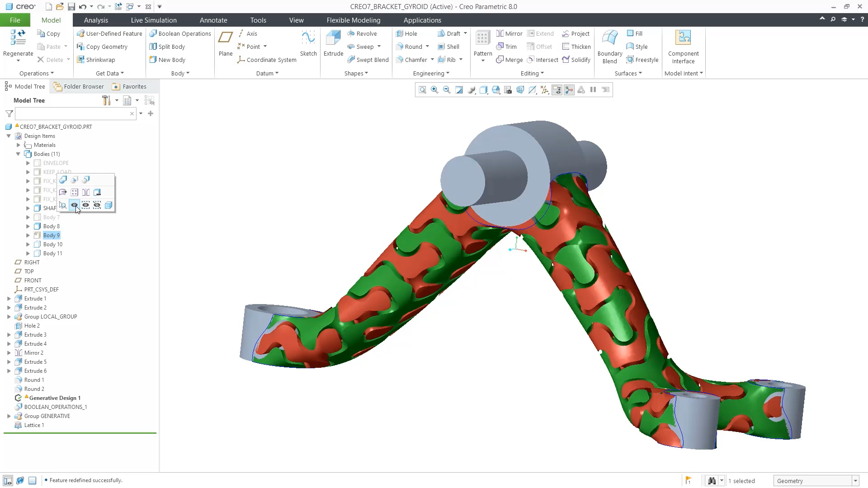Image resolution: width=868 pixels, height=488 pixels.
Task: Click the Pattern tool icon
Action: coord(483,38)
